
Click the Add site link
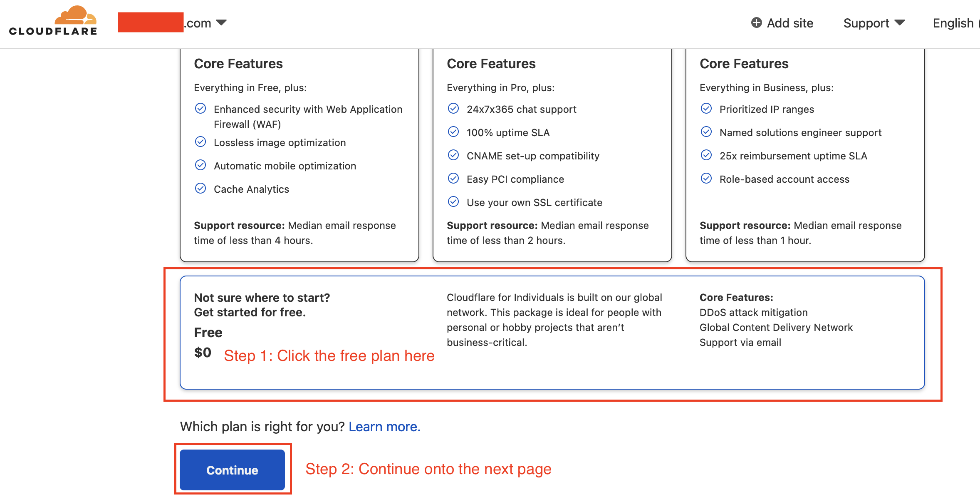point(782,23)
